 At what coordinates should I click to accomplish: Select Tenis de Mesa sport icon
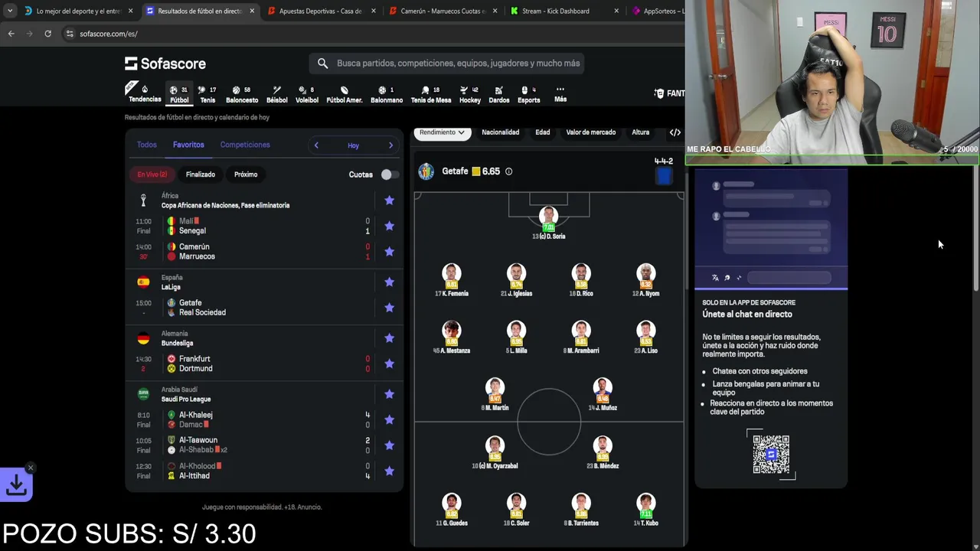click(431, 94)
